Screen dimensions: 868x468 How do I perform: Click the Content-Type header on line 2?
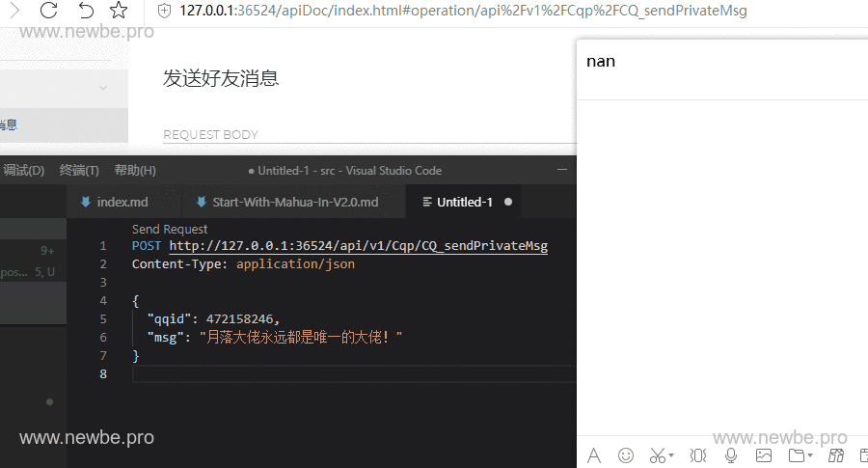tap(179, 264)
